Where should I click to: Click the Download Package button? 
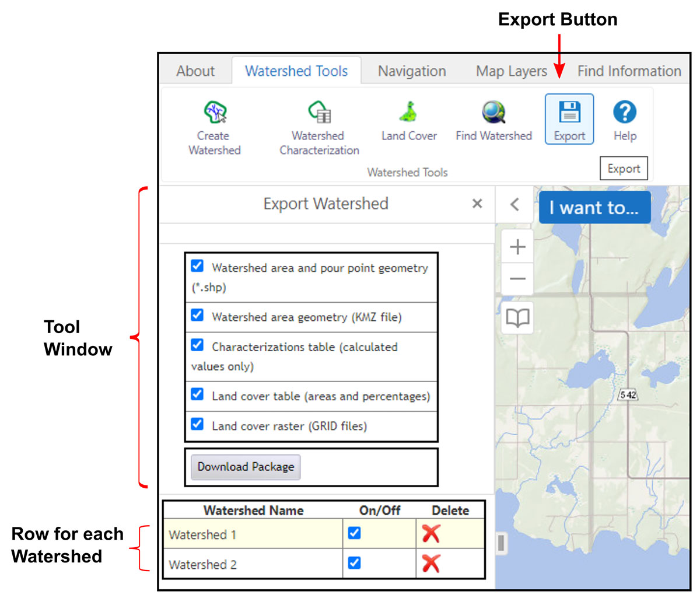(245, 467)
